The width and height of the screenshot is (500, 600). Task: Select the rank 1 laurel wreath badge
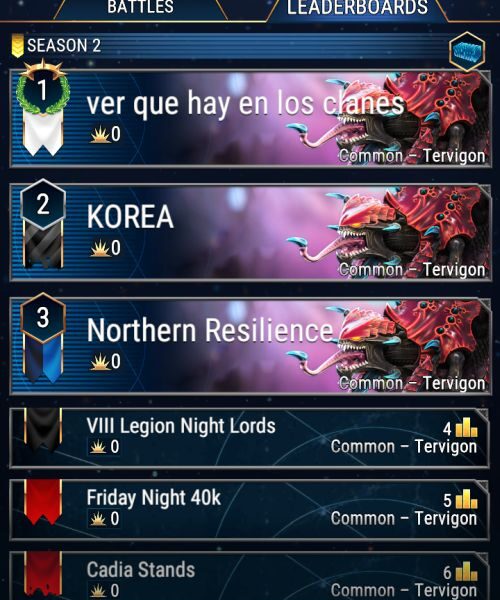[x=43, y=88]
